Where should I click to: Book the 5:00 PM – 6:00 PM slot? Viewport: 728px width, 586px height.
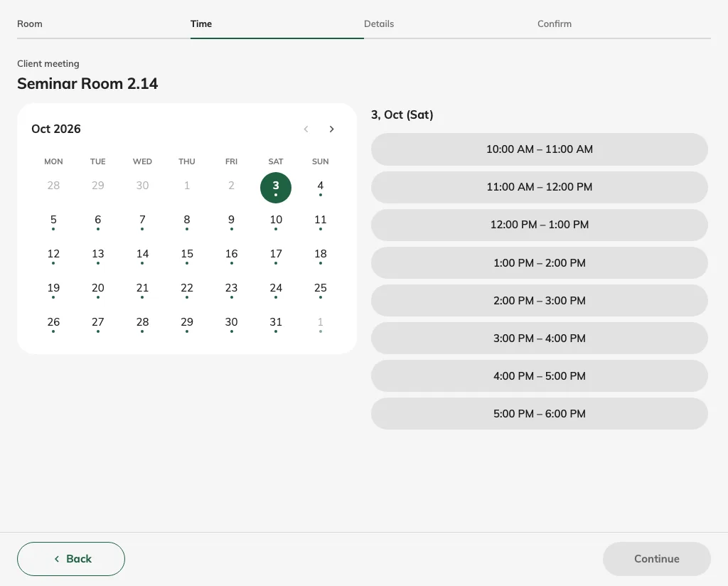(x=540, y=413)
